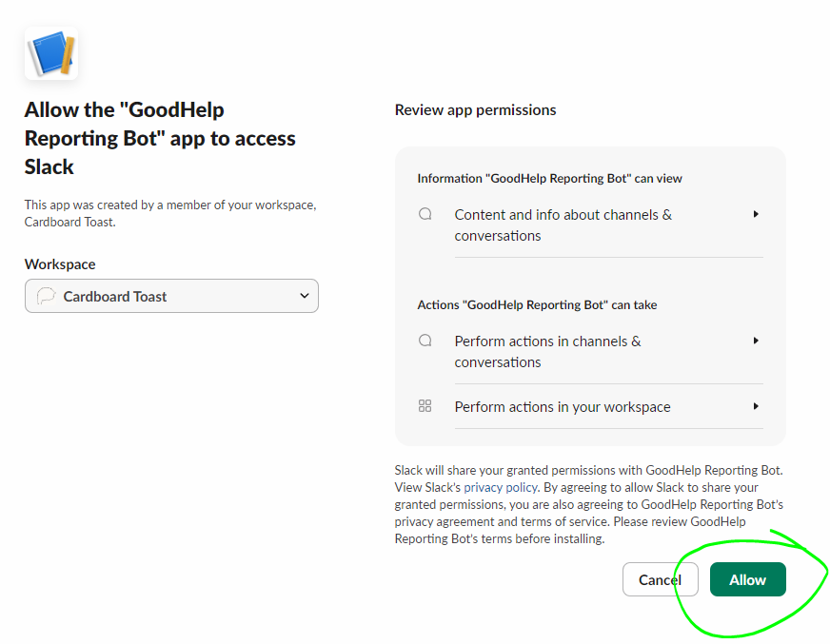Click the speech bubble icon in workspace selector
Image resolution: width=830 pixels, height=644 pixels.
(x=47, y=296)
